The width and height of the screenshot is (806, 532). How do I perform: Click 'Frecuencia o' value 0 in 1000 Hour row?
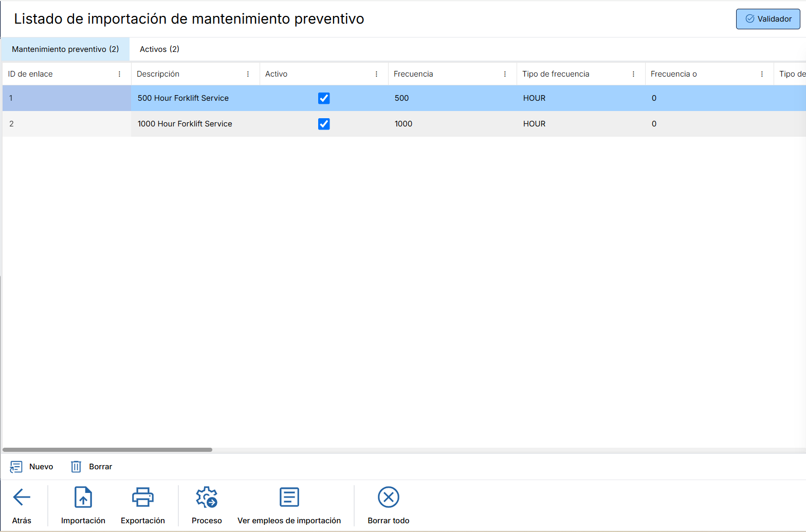pyautogui.click(x=654, y=124)
